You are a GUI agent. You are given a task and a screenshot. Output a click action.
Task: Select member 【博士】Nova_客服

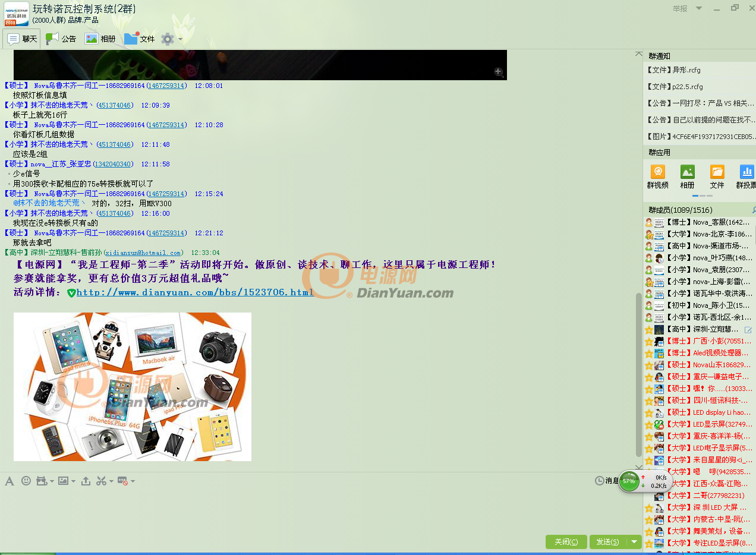tap(700, 222)
